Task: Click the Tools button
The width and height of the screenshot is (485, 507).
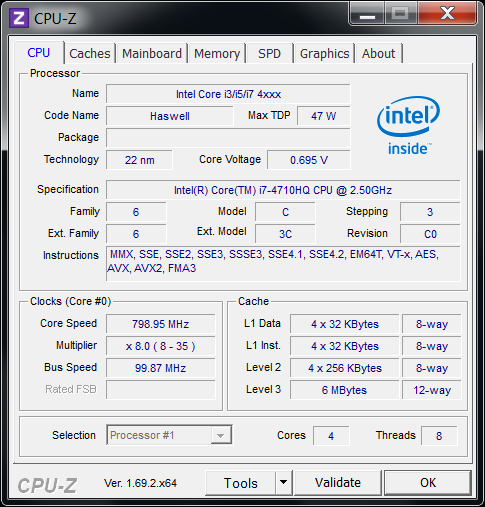Action: click(241, 483)
